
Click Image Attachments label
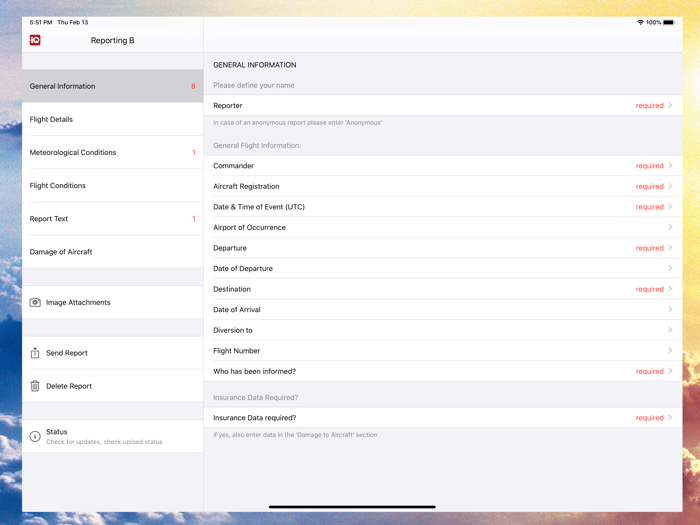tap(78, 302)
